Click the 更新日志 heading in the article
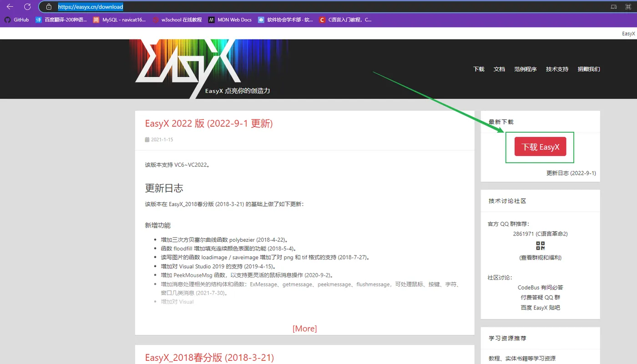This screenshot has height=364, width=637. 164,188
